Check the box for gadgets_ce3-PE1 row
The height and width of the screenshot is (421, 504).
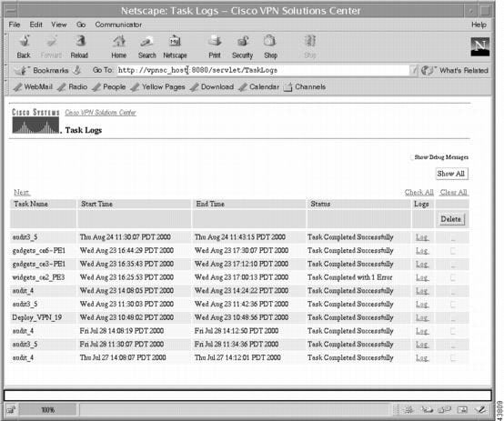click(453, 265)
